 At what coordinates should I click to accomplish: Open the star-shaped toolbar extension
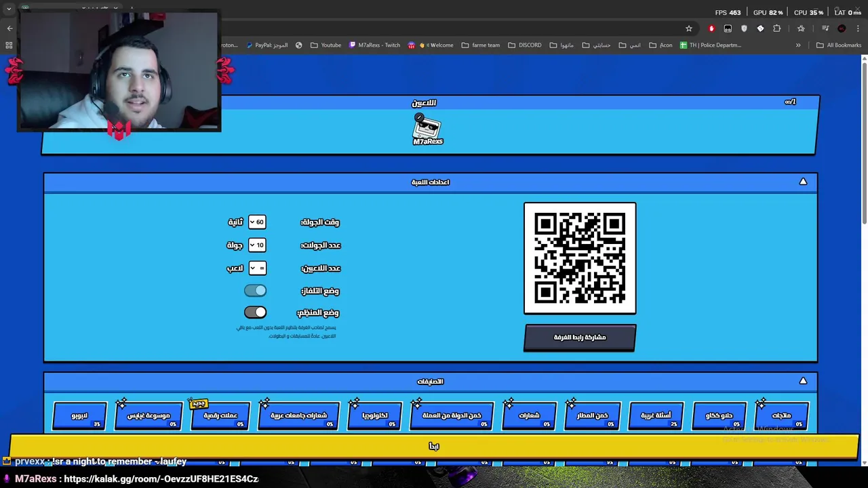tap(801, 28)
